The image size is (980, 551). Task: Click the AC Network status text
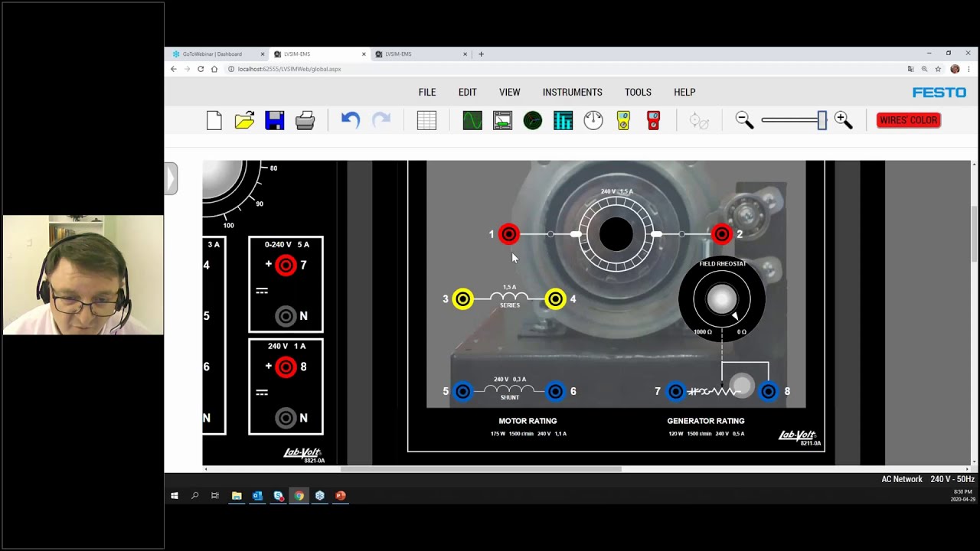click(x=902, y=479)
